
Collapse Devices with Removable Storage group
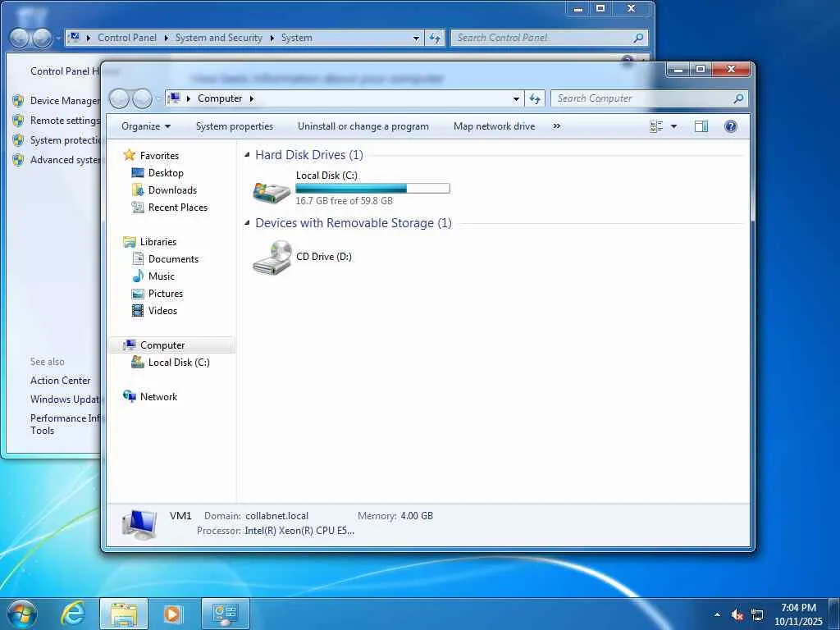tap(247, 223)
